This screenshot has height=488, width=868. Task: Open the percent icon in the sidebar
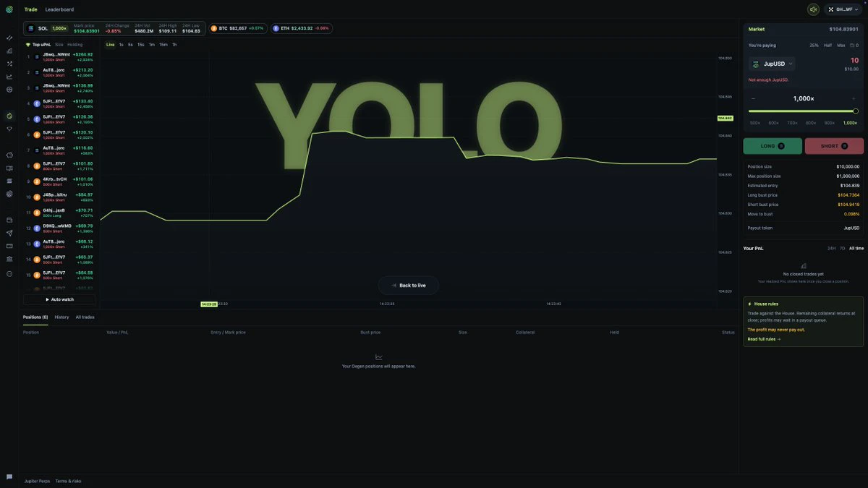click(9, 64)
